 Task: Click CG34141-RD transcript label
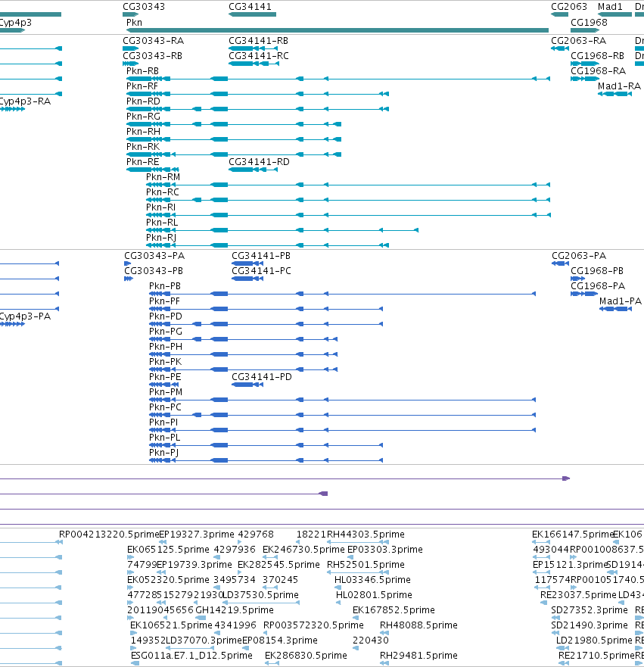(259, 162)
